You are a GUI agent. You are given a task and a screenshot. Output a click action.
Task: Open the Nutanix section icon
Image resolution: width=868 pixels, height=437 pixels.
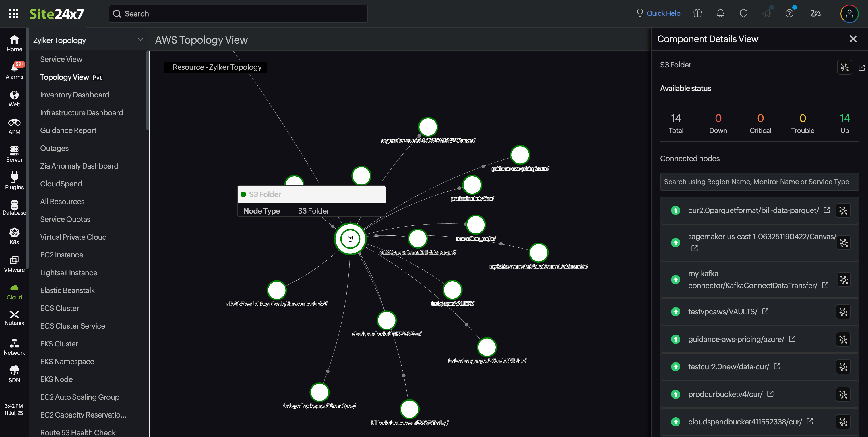point(14,317)
